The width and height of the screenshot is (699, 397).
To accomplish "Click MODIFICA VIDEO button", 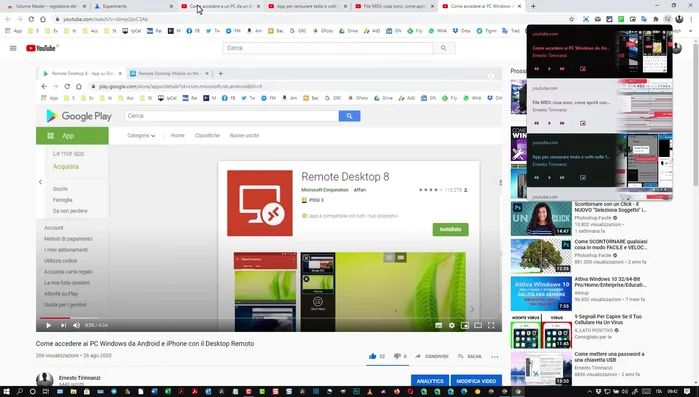I will pos(476,381).
